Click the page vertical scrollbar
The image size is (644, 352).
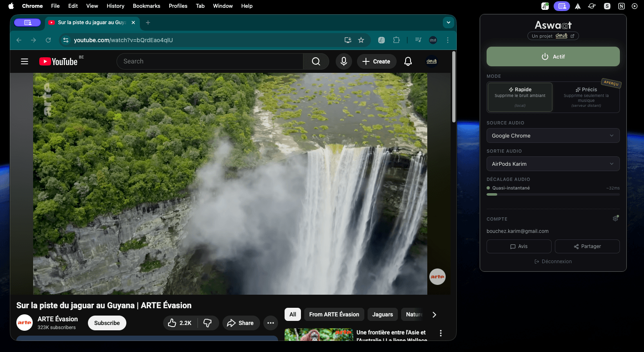[453, 87]
